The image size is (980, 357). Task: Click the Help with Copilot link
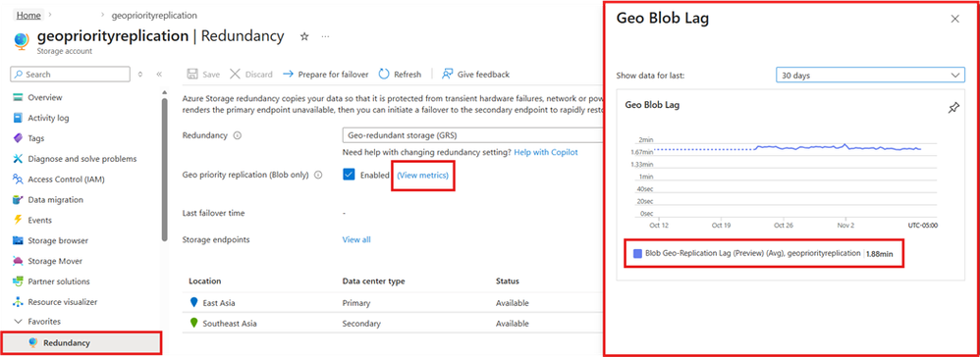click(x=546, y=152)
